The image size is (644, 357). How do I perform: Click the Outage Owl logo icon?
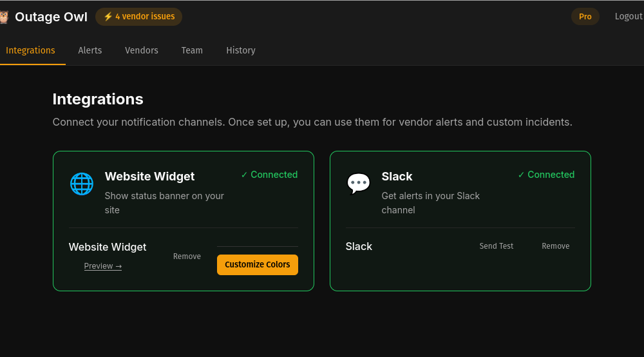tap(4, 17)
